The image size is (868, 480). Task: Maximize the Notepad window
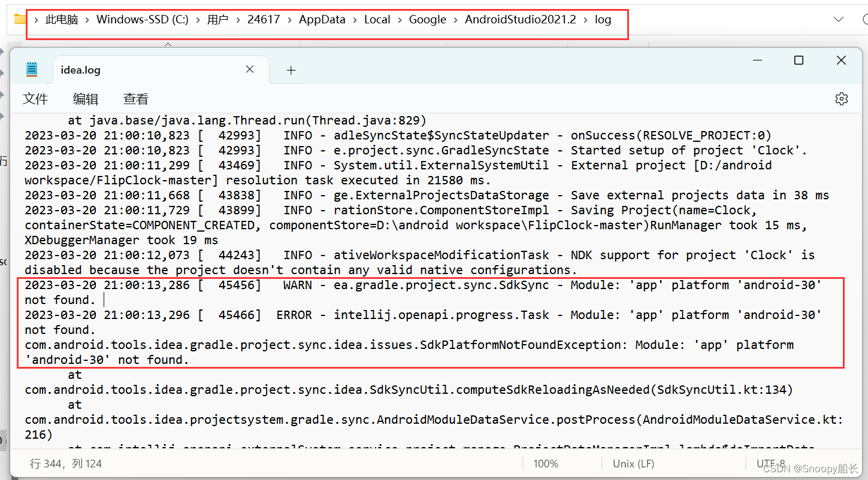pyautogui.click(x=799, y=60)
